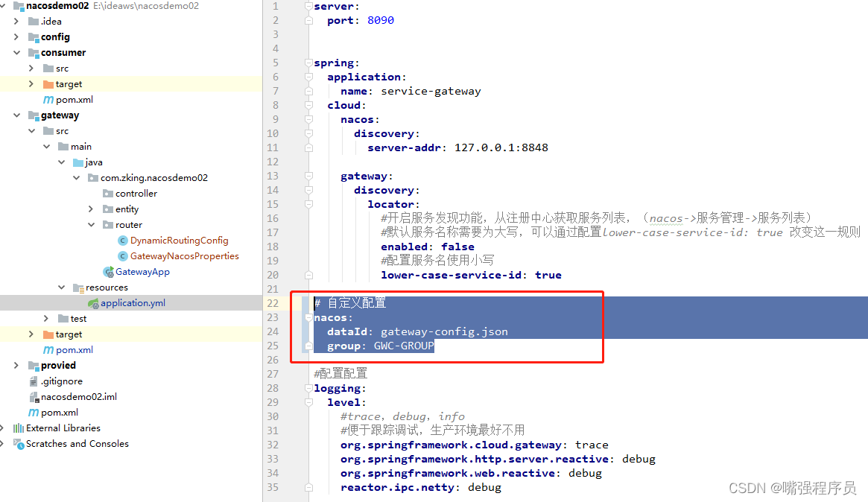Screen dimensions: 868x502
Task: Click the consumer module folder icon
Action: click(34, 53)
